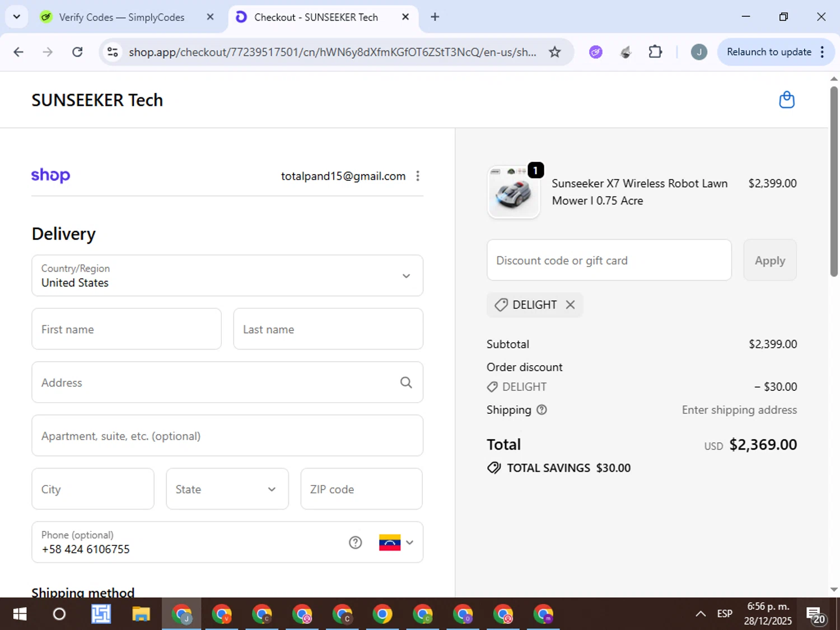840x630 pixels.
Task: Go back to the previous page
Action: [x=18, y=52]
